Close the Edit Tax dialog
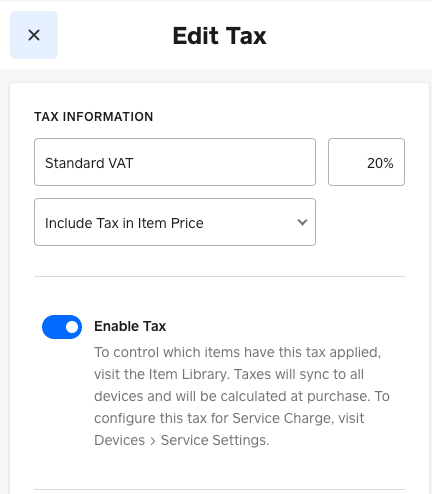Screen dimensions: 432x494 click(34, 35)
